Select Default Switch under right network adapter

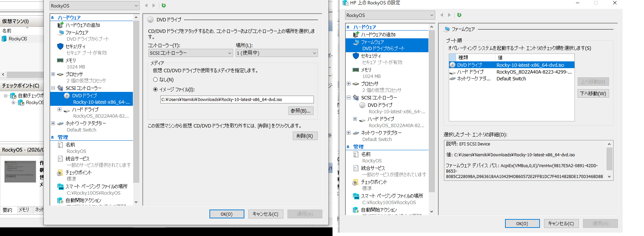point(377,139)
